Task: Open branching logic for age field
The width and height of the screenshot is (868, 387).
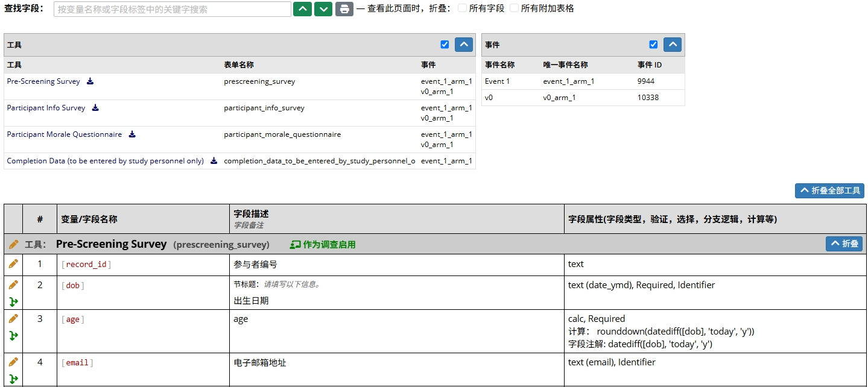Action: tap(13, 335)
